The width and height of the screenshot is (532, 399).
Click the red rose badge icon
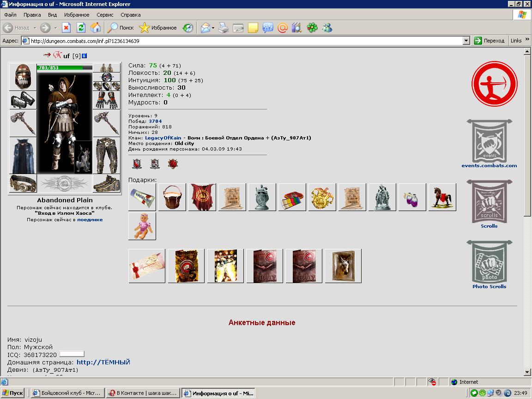[173, 164]
